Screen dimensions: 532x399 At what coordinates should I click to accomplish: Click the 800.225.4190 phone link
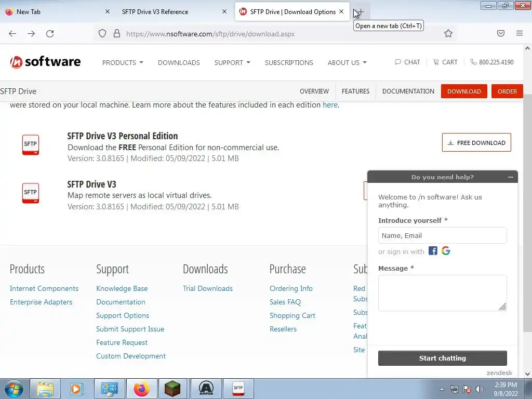click(491, 62)
